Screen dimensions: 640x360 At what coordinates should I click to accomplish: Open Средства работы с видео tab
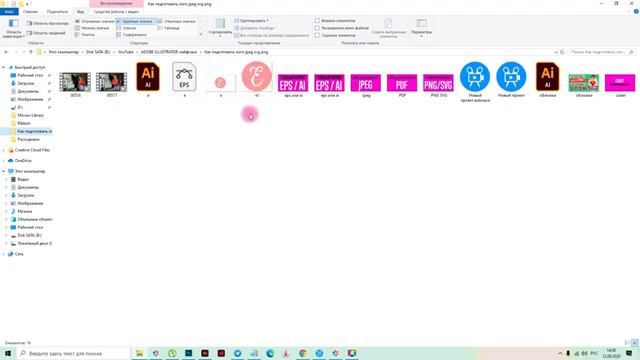(116, 11)
